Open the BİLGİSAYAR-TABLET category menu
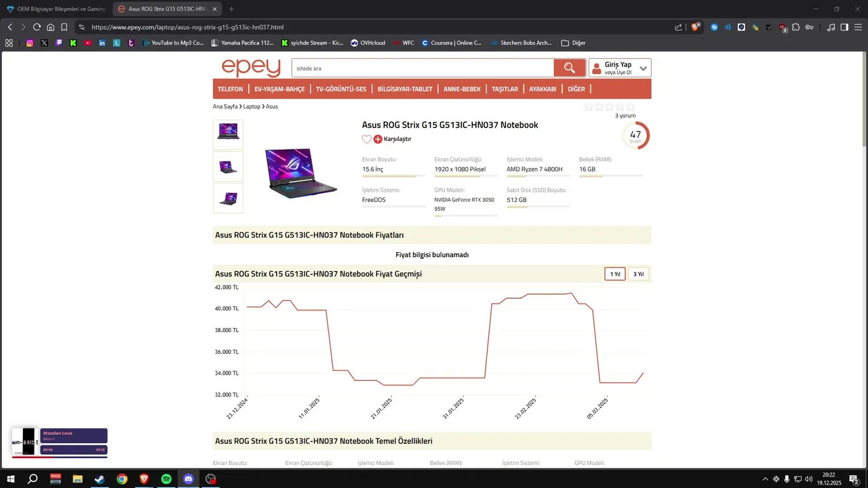This screenshot has height=488, width=868. (405, 89)
